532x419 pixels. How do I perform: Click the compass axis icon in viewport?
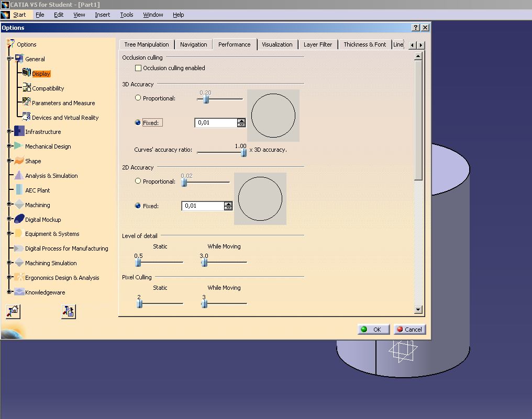click(403, 351)
